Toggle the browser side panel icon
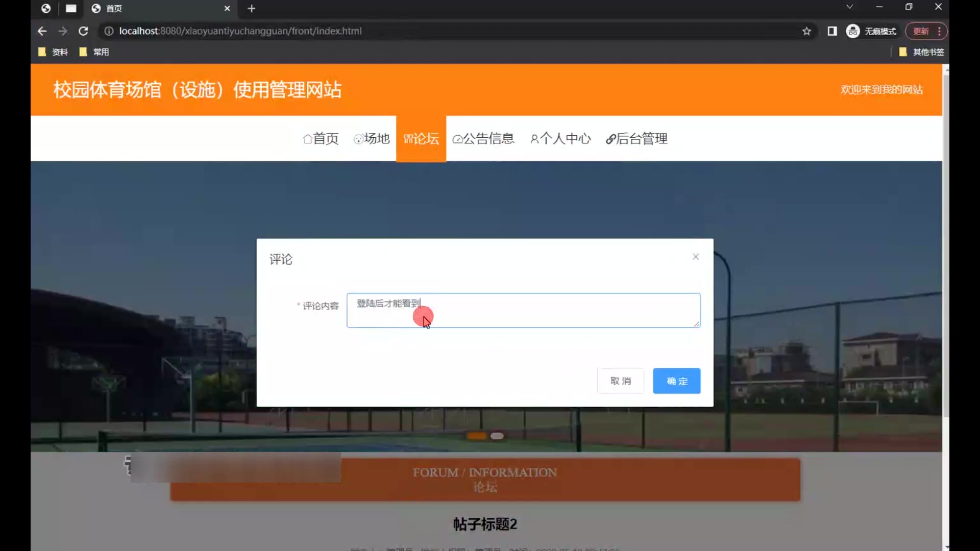The image size is (980, 551). coord(832,31)
